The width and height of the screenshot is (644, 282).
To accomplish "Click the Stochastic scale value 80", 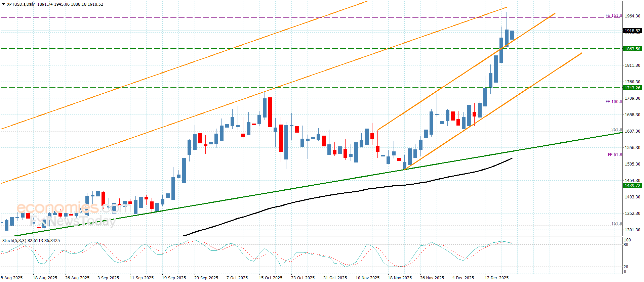I will pyautogui.click(x=626, y=245).
